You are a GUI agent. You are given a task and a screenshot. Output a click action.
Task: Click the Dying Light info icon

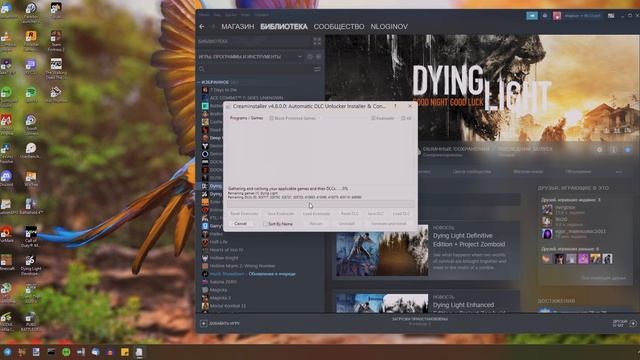pyautogui.click(x=613, y=150)
